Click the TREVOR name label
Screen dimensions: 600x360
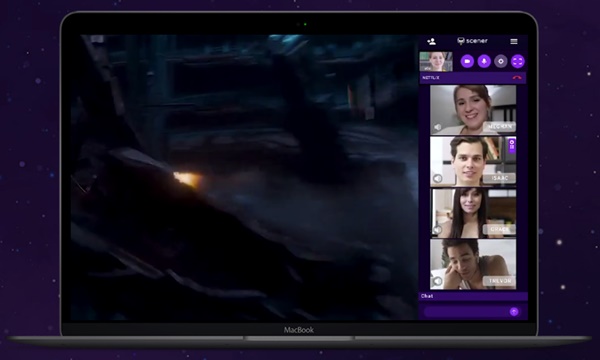(500, 281)
